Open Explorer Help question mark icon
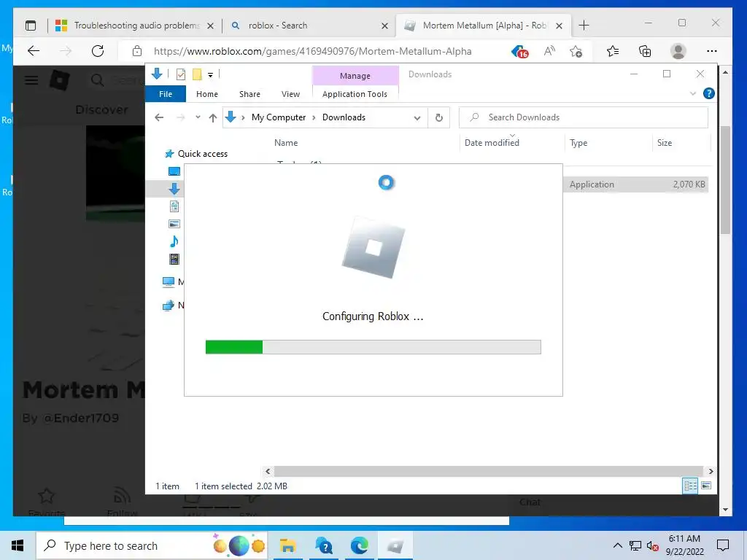 (709, 93)
